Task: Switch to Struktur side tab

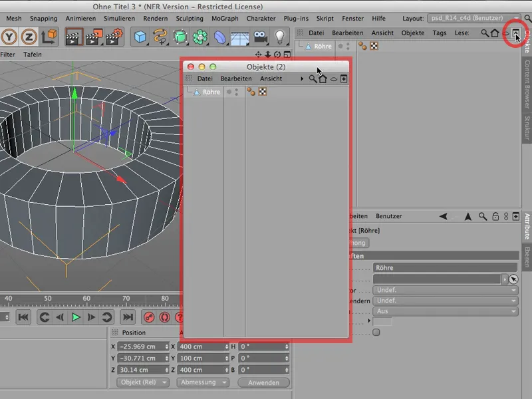Action: click(527, 128)
